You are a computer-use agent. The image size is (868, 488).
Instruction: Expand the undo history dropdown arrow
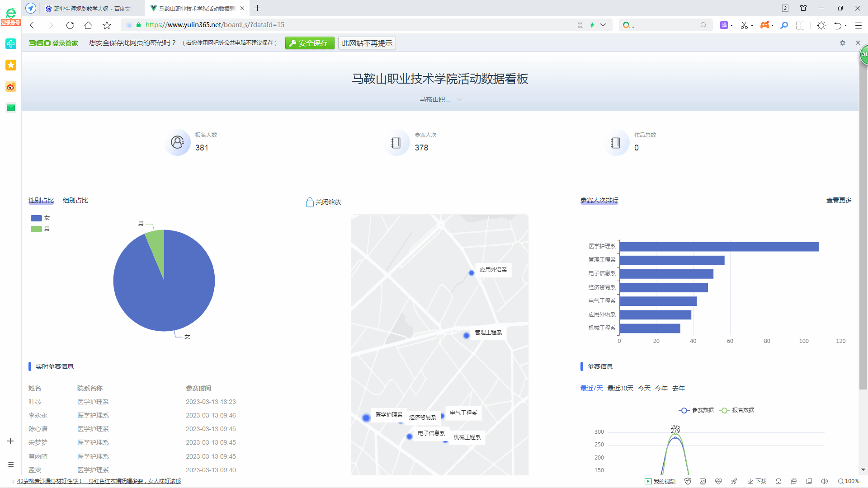[x=845, y=26]
